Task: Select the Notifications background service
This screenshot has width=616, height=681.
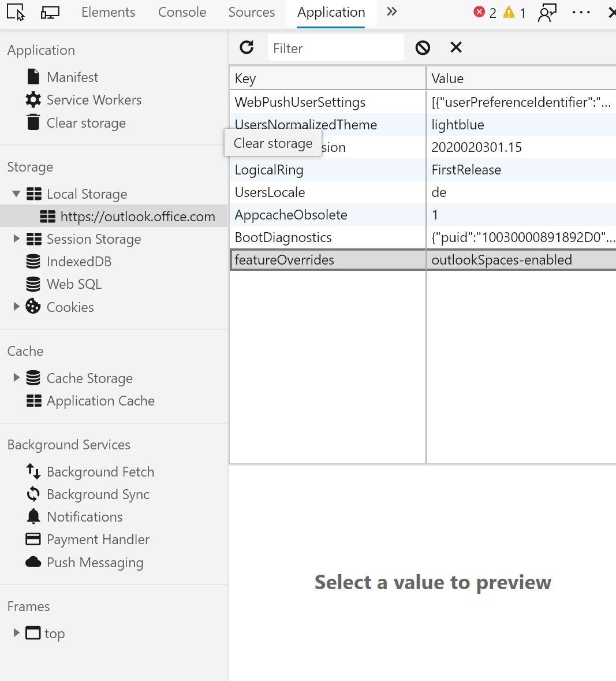Action: pos(84,516)
